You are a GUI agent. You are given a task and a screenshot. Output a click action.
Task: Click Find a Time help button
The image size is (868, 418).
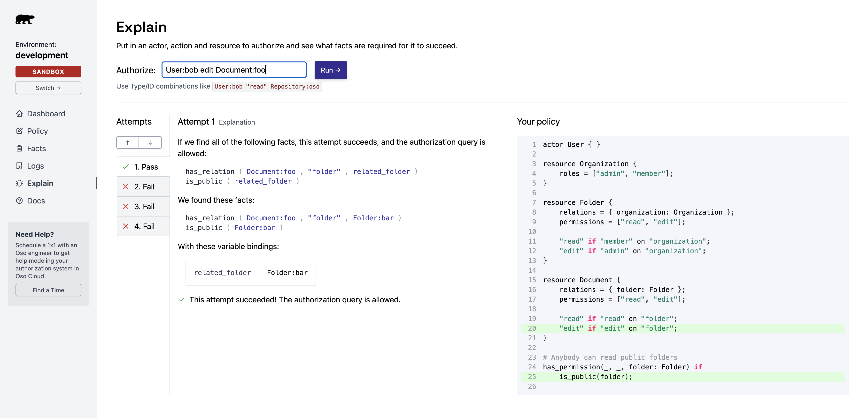(x=48, y=289)
